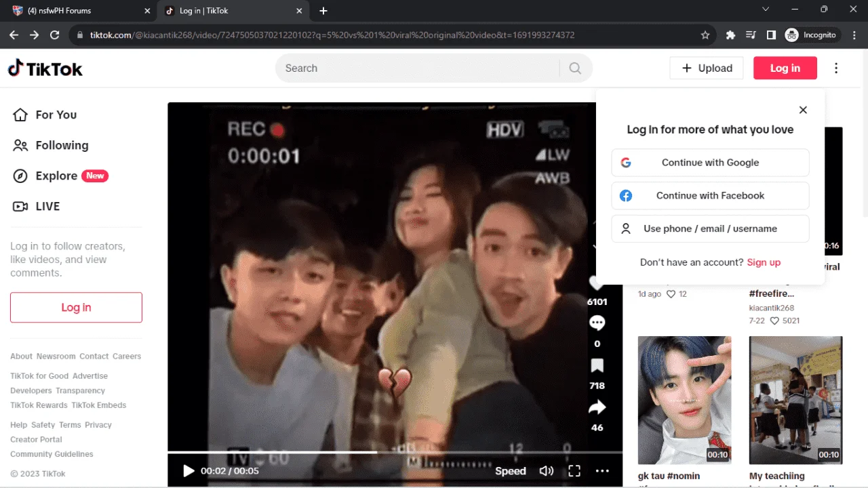Continue with Facebook login
The image size is (868, 488).
click(710, 196)
